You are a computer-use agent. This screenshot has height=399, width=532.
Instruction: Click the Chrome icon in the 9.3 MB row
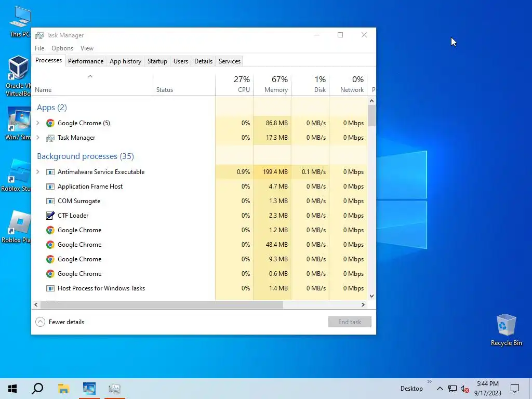click(x=50, y=259)
